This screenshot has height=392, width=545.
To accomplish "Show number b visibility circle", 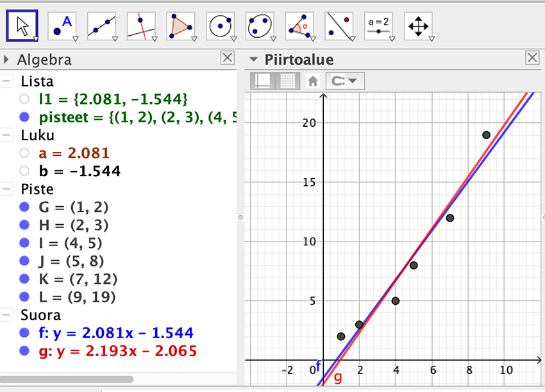I will tap(24, 171).
